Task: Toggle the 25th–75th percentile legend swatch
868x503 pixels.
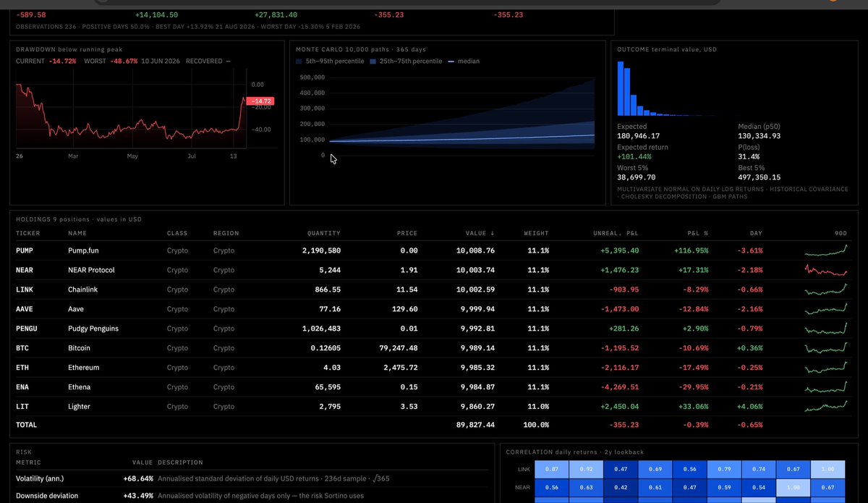Action: coord(373,62)
